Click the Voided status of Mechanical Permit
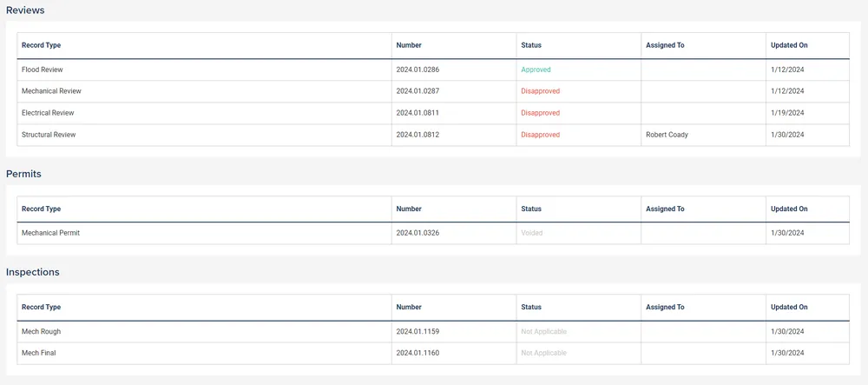This screenshot has width=868, height=385. (532, 233)
